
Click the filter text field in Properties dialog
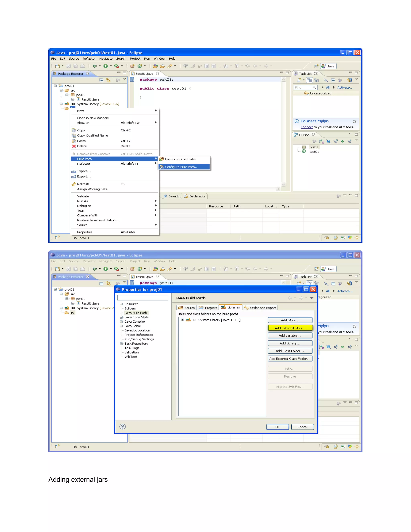(143, 298)
